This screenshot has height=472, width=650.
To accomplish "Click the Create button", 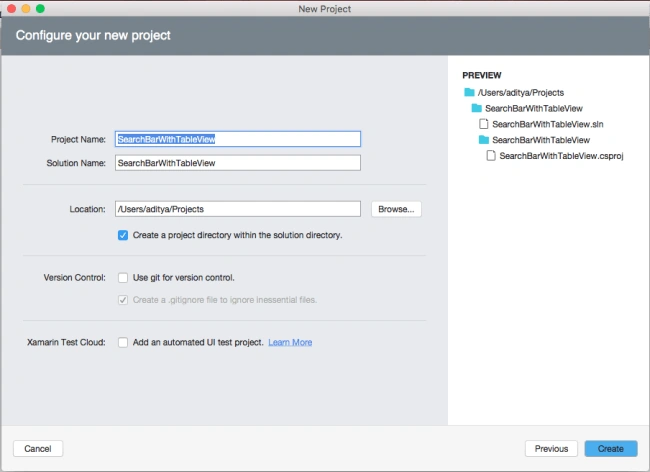I will (x=611, y=449).
